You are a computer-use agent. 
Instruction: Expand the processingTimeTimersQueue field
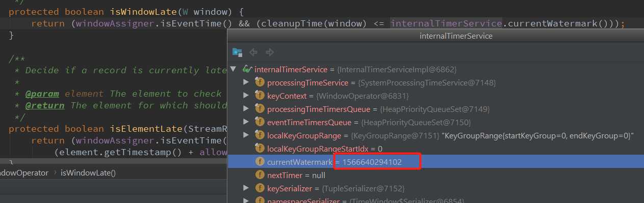246,108
